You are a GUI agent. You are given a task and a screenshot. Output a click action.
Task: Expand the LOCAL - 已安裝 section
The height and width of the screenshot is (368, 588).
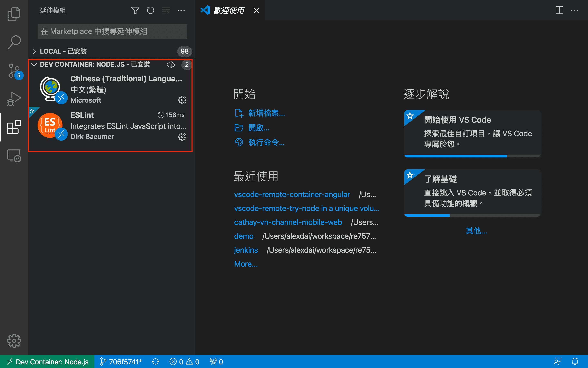pos(111,51)
